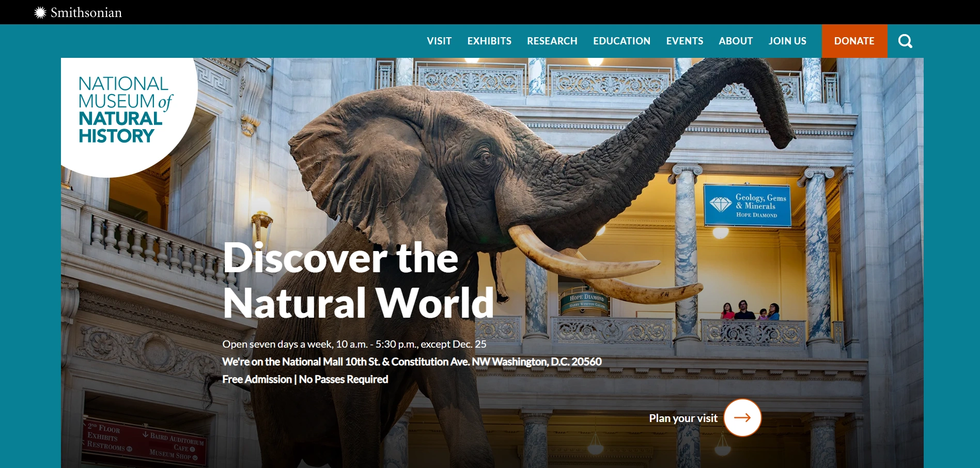Select Education in the navigation bar

[621, 41]
